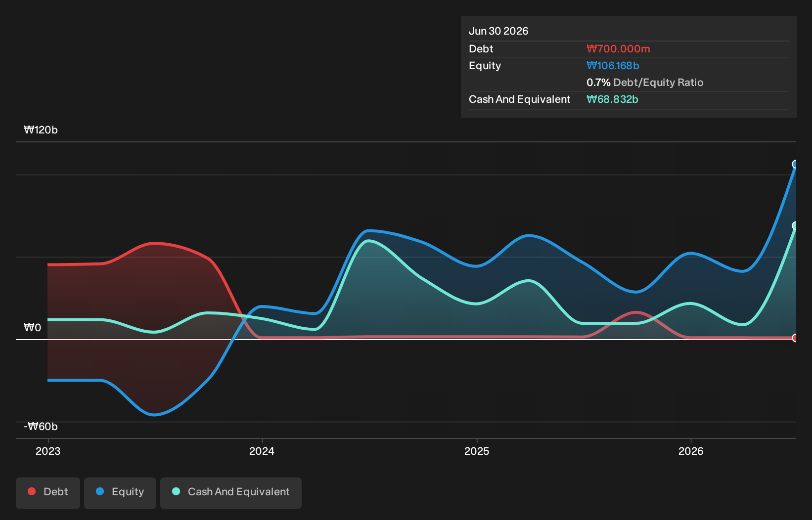This screenshot has width=812, height=520.
Task: Click the -₩60b y-axis label
Action: click(41, 427)
